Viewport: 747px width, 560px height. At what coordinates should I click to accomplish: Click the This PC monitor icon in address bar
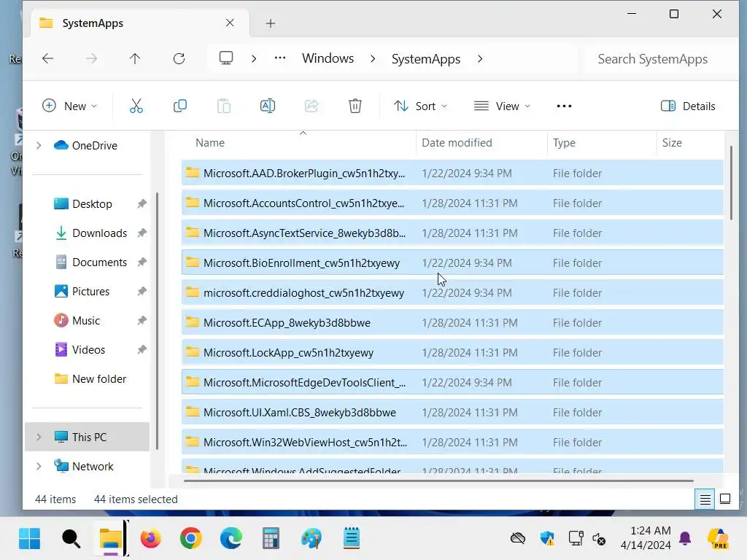pyautogui.click(x=226, y=58)
